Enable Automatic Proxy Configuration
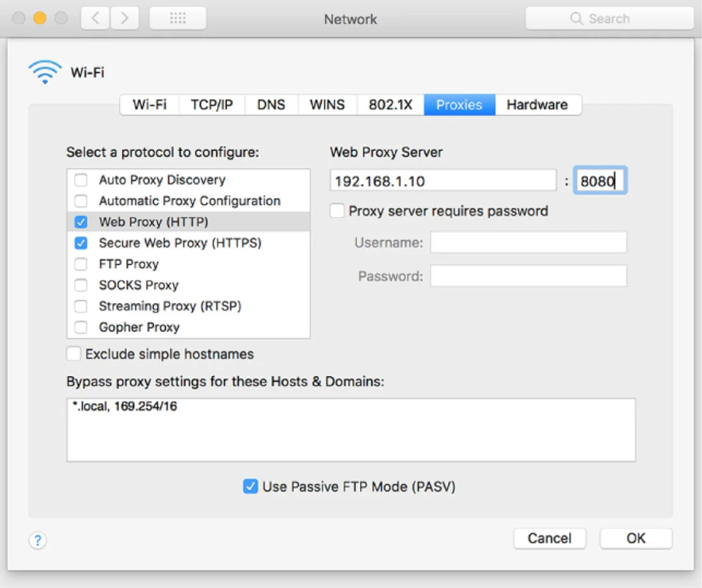 pyautogui.click(x=81, y=201)
